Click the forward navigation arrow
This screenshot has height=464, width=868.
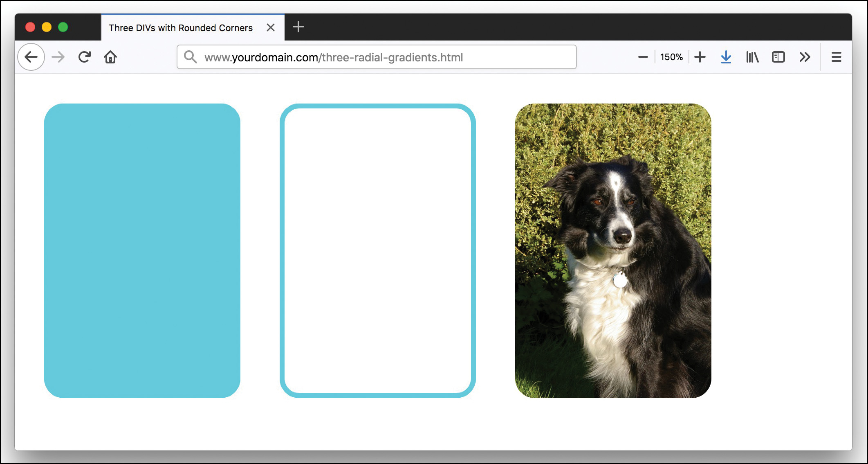pos(58,57)
